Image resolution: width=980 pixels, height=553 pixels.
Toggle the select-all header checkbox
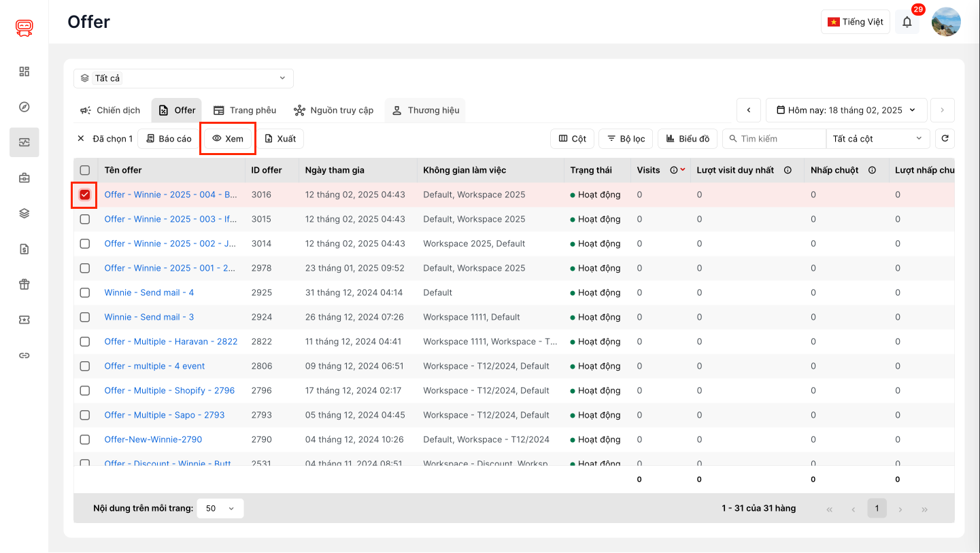(85, 170)
